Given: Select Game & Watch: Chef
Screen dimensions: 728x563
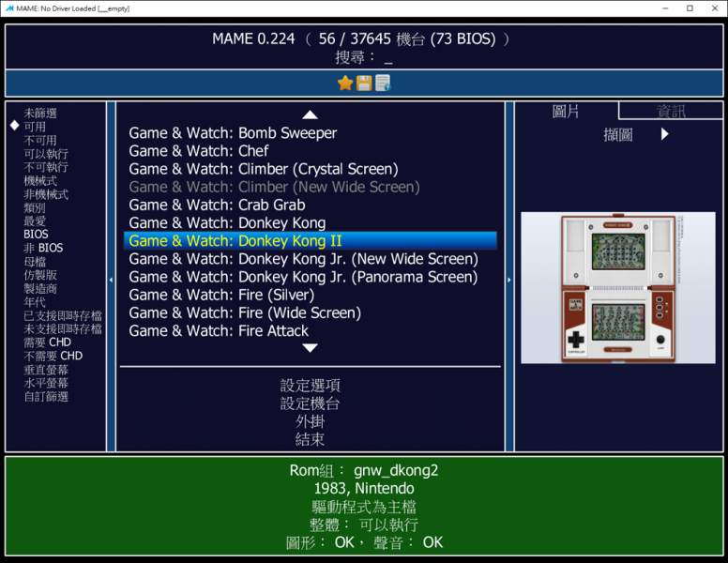Looking at the screenshot, I should tap(311, 151).
